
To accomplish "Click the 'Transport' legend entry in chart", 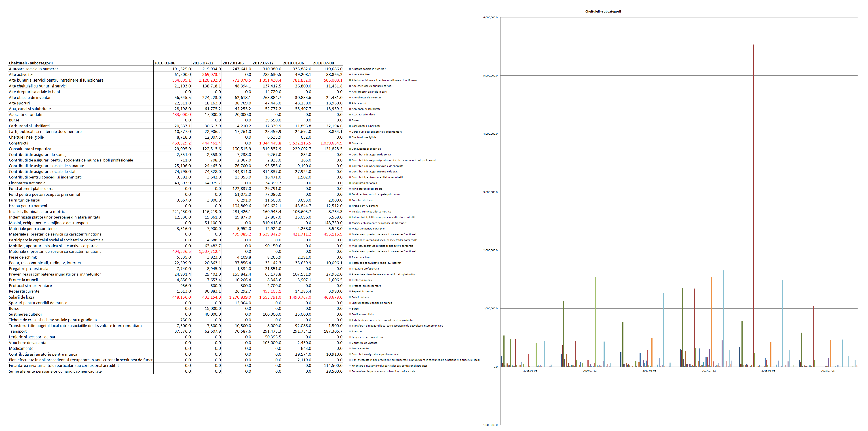I will [x=357, y=331].
